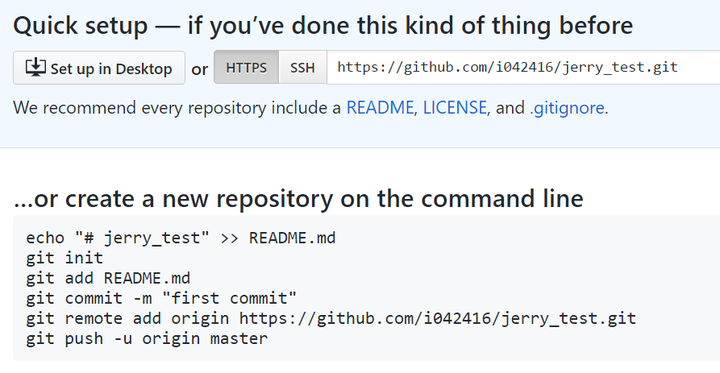Click the Set up in Desktop label

pos(111,69)
